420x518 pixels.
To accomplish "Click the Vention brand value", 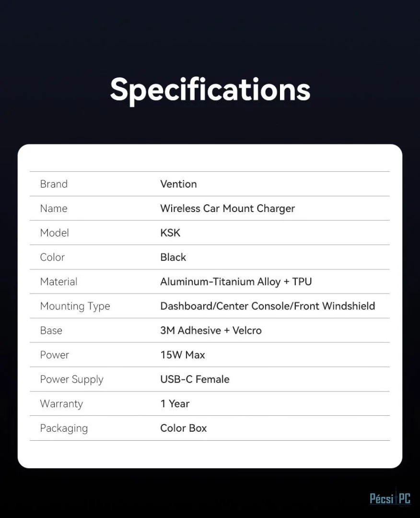I will tap(178, 184).
